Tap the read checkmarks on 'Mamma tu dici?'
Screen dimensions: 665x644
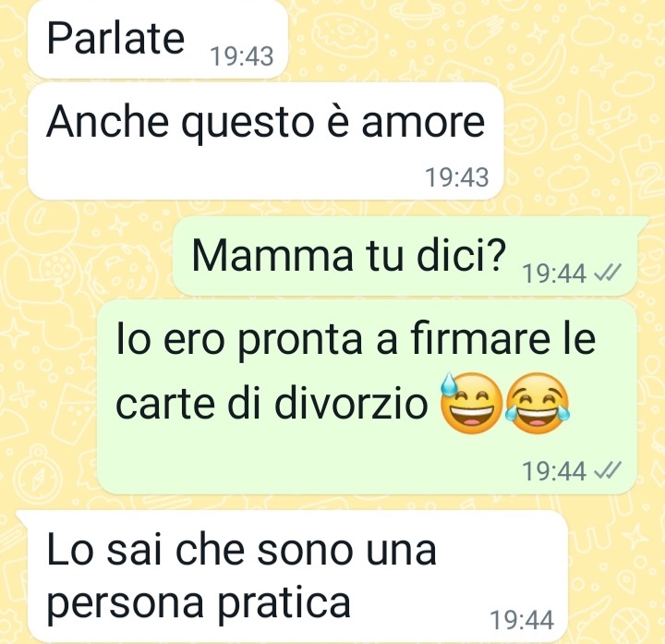[x=608, y=273]
